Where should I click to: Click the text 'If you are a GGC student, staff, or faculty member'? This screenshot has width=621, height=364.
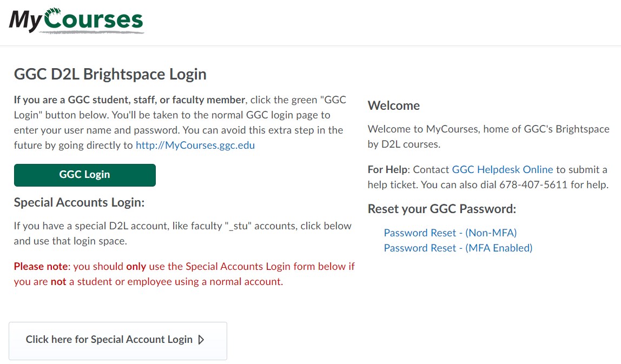pyautogui.click(x=129, y=100)
